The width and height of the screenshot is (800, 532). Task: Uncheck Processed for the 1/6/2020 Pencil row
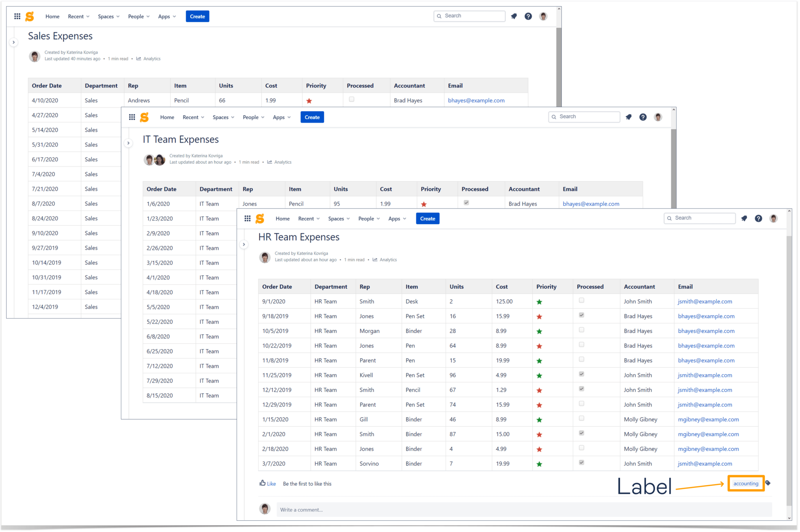click(x=466, y=202)
